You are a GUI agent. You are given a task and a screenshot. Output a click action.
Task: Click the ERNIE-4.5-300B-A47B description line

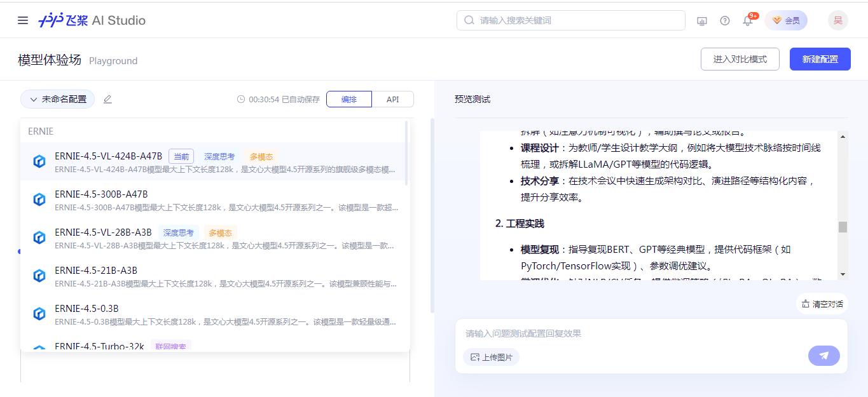pyautogui.click(x=227, y=208)
